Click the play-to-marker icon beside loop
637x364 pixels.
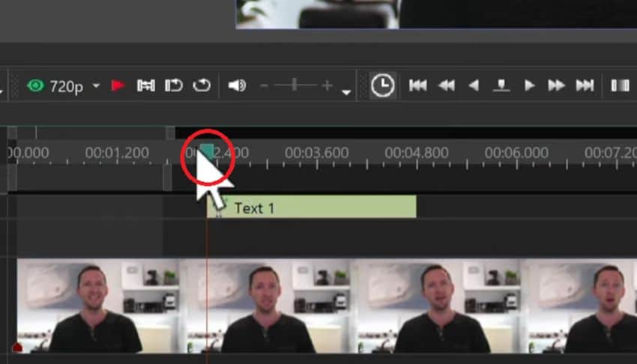(x=173, y=85)
